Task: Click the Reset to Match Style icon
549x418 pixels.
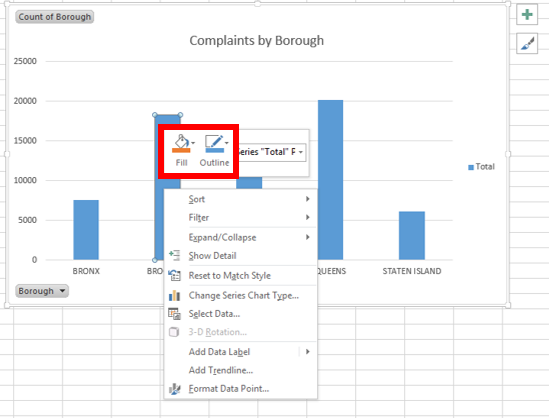Action: click(x=174, y=275)
